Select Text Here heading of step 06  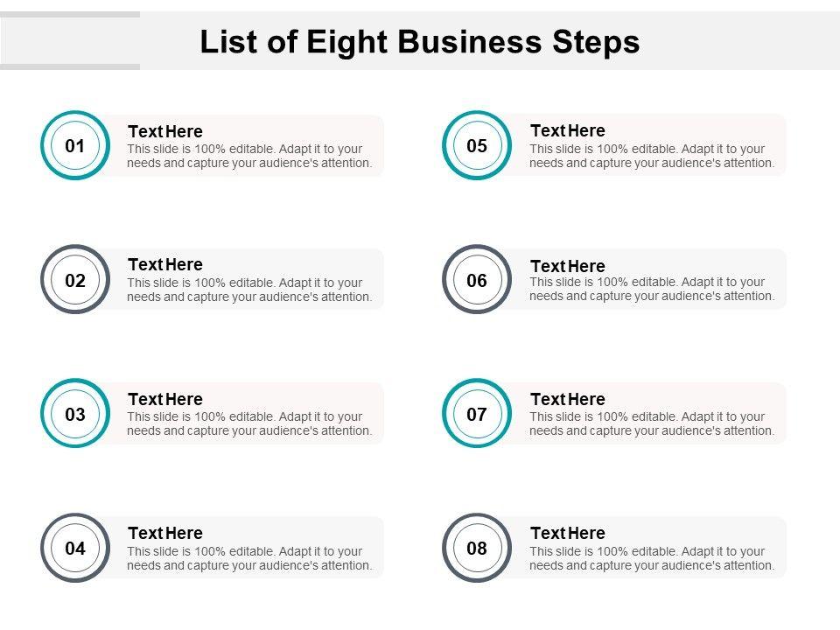[567, 266]
